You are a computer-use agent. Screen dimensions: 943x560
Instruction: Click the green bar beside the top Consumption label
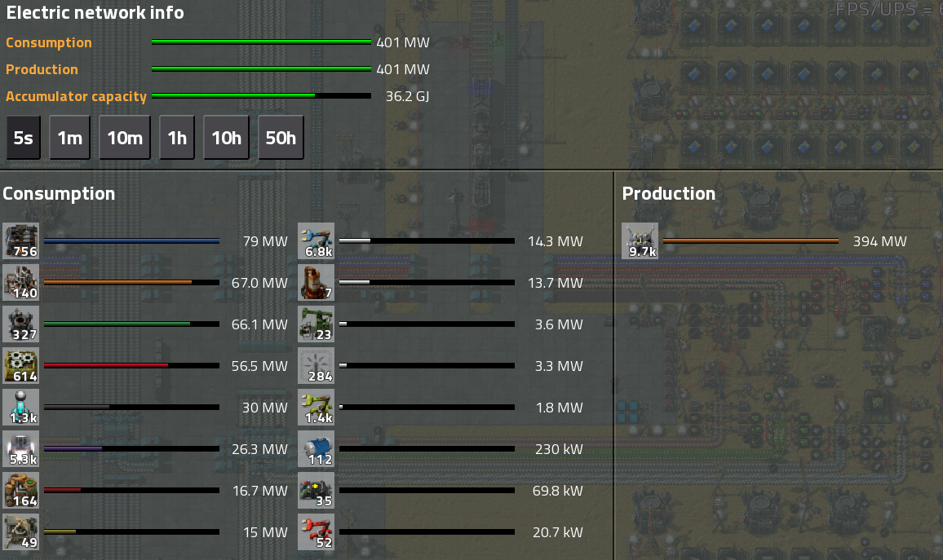click(262, 42)
